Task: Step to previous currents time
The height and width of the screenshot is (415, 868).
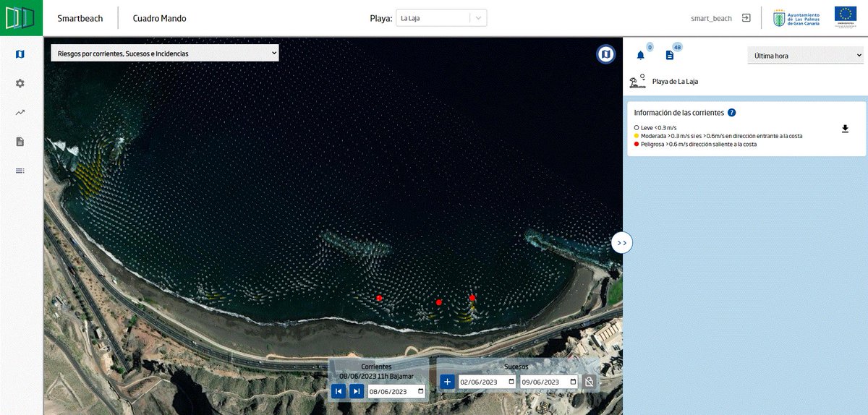Action: (339, 391)
